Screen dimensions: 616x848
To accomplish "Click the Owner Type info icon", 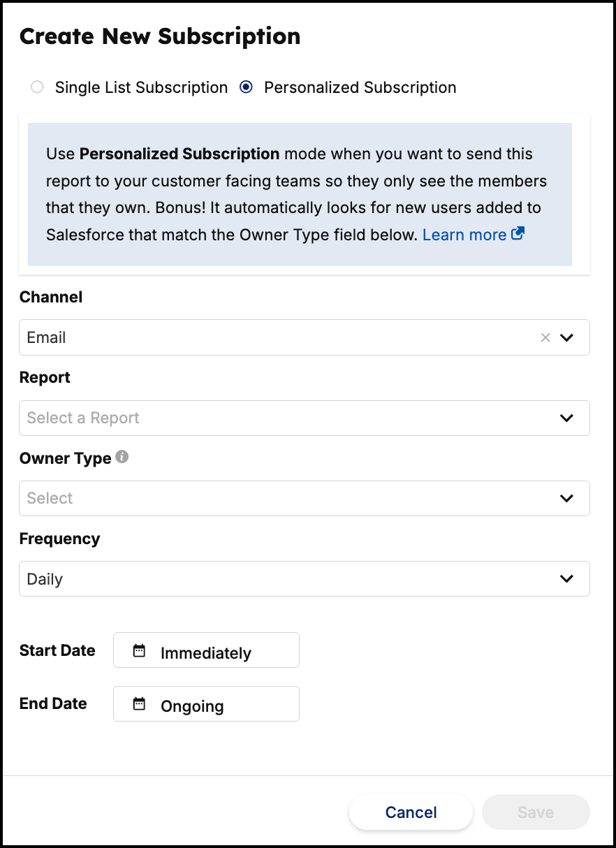I will tap(122, 458).
